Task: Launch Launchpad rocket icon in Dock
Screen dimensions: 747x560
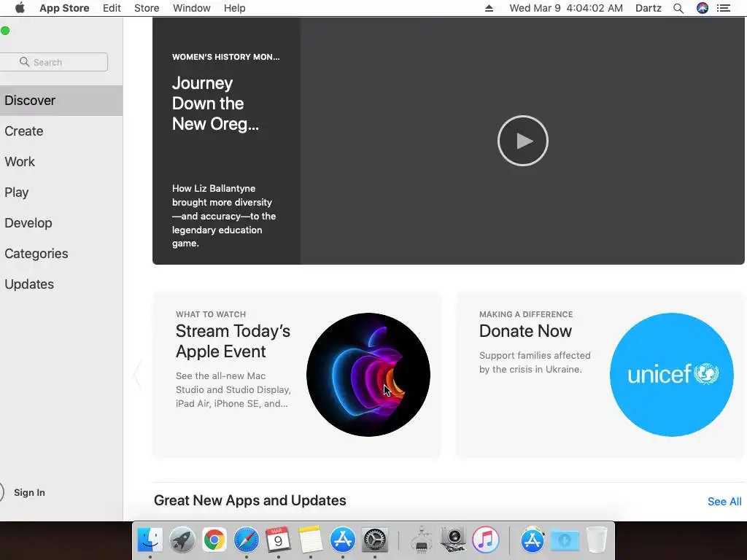Action: (x=182, y=540)
